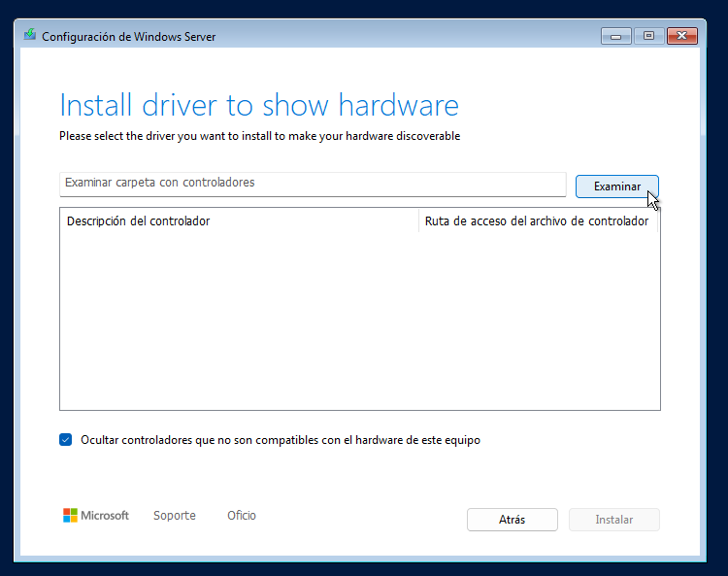Minimize the Configuración de Windows Server window
Image resolution: width=728 pixels, height=576 pixels.
click(615, 36)
